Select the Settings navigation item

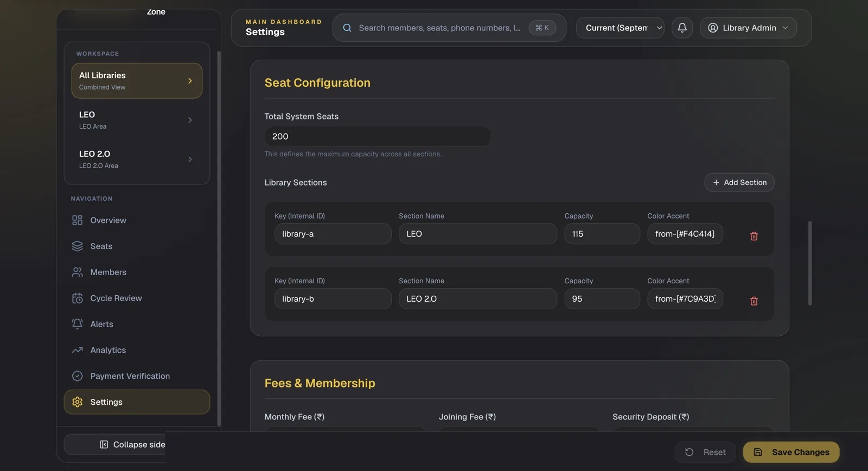(x=137, y=402)
